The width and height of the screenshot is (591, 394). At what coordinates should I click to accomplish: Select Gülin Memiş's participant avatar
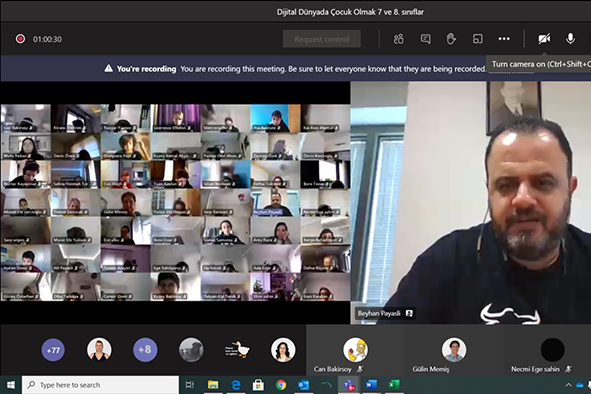coord(454,350)
